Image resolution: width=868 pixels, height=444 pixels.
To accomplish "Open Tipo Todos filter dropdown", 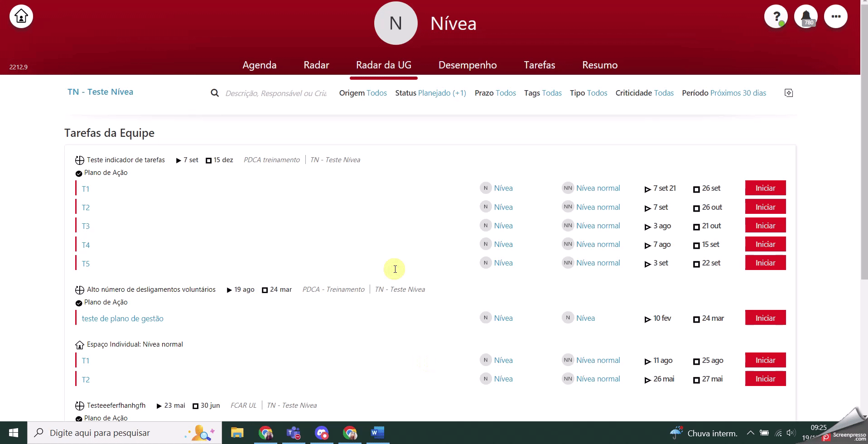I will coord(588,93).
